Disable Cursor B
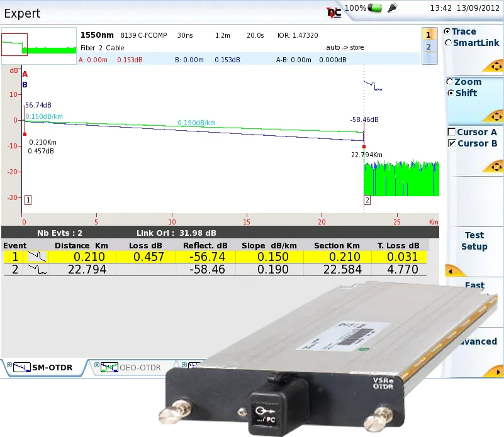Screen dimensions: 504x437 click(453, 143)
